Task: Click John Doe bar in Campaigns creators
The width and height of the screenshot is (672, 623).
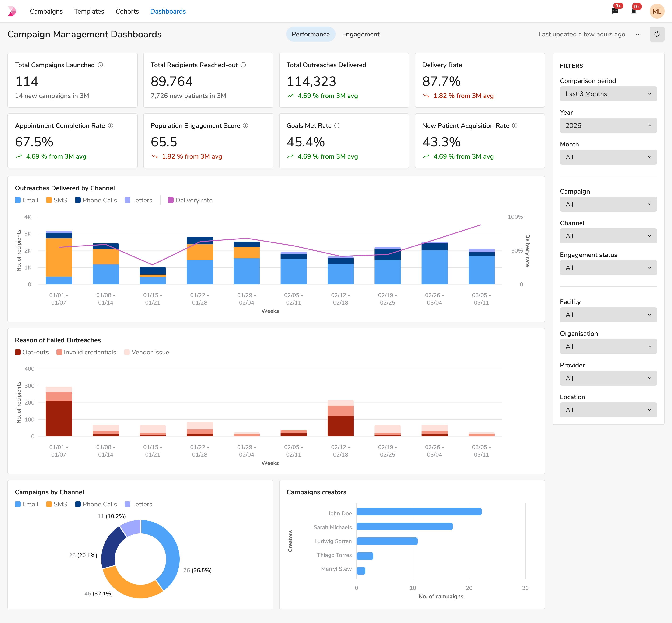Action: (419, 511)
